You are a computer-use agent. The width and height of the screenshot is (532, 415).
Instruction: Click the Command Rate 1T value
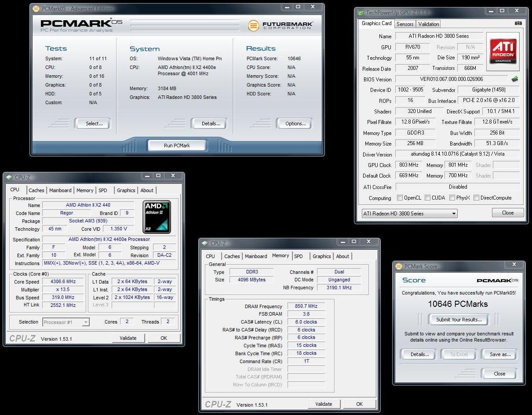click(x=306, y=361)
